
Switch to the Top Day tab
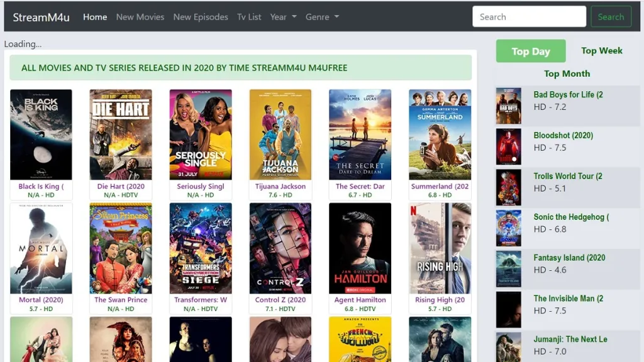click(x=530, y=52)
